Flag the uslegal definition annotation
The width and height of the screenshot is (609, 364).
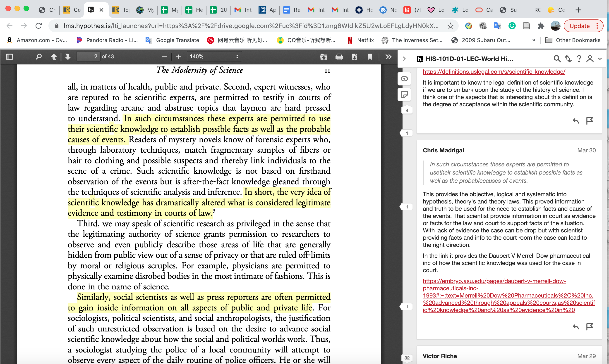(x=590, y=121)
